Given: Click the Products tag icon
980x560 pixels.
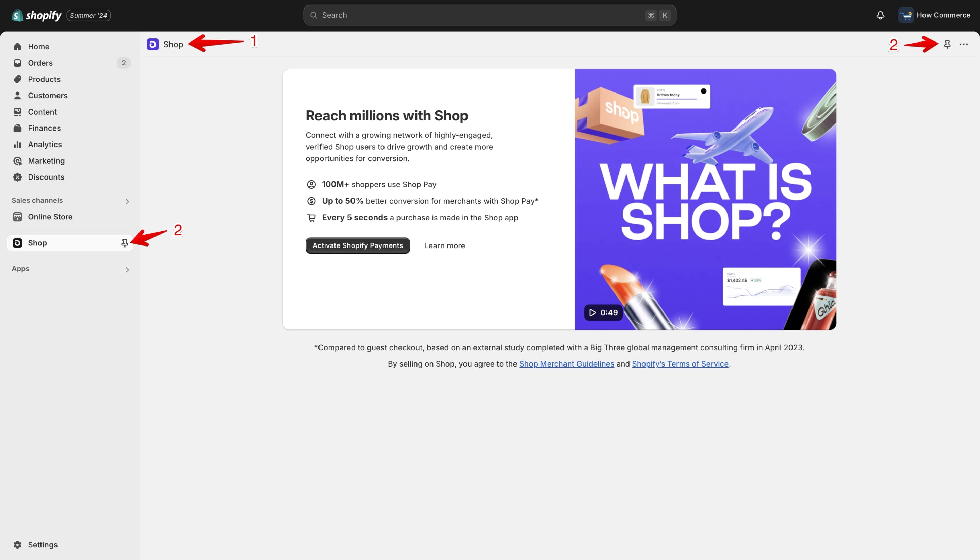Looking at the screenshot, I should [17, 79].
